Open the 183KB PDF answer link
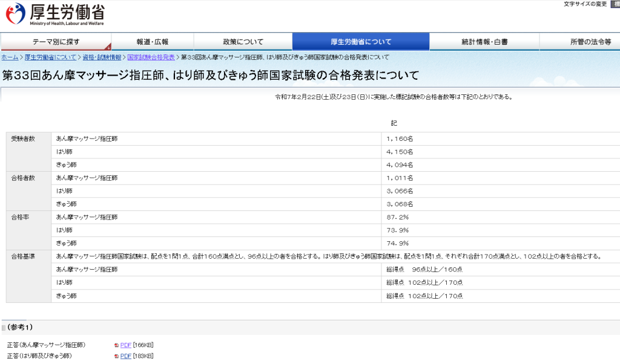The height and width of the screenshot is (364, 620). (x=125, y=356)
